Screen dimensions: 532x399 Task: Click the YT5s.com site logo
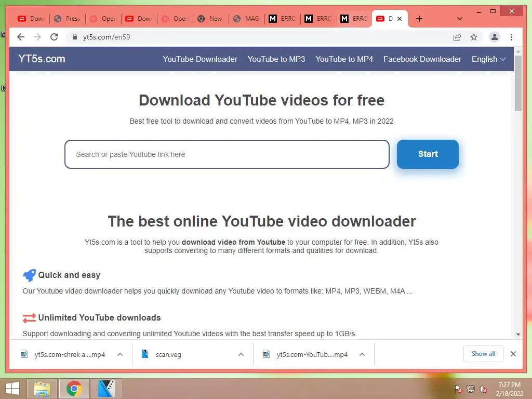pyautogui.click(x=42, y=59)
